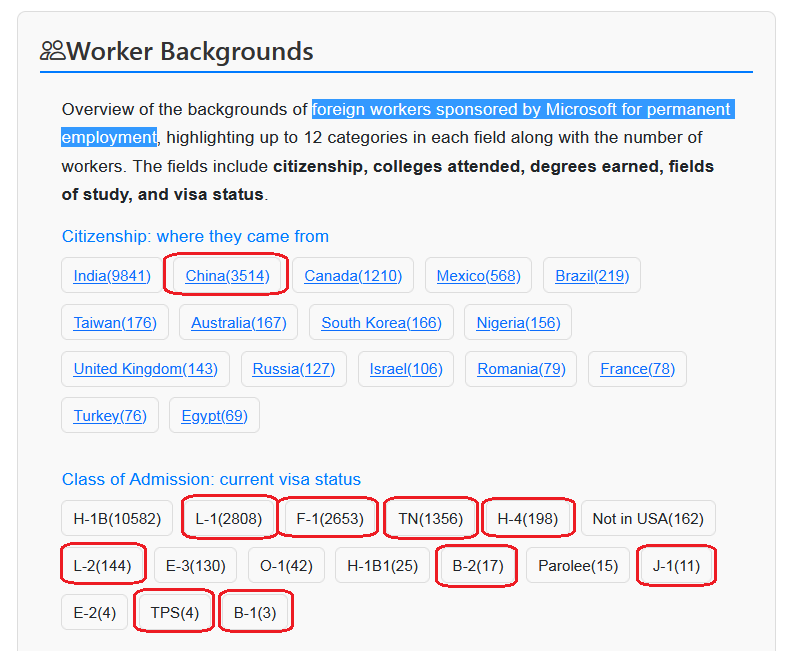
Task: Select the L-1(2808) visa tag
Action: point(229,519)
